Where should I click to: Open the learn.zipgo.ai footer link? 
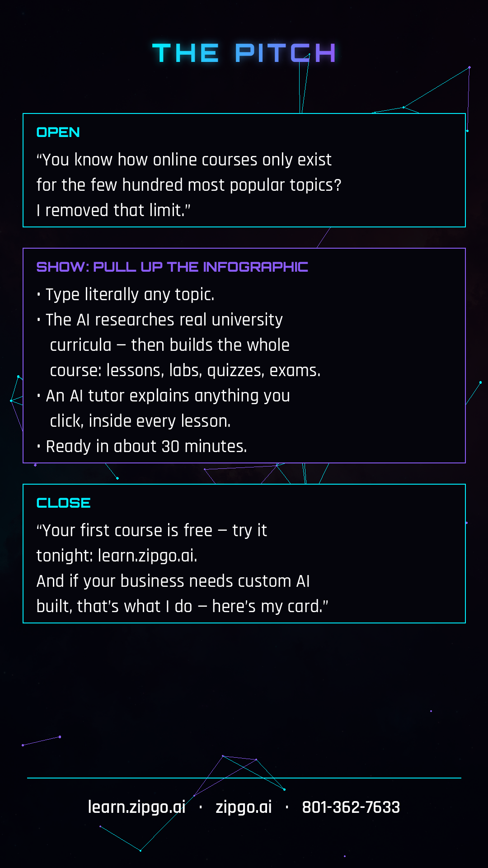(x=136, y=807)
